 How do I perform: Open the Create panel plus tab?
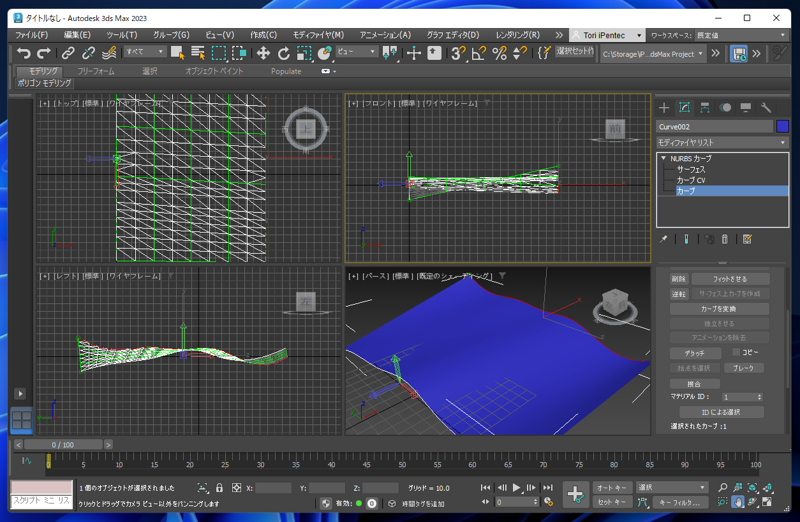click(664, 107)
